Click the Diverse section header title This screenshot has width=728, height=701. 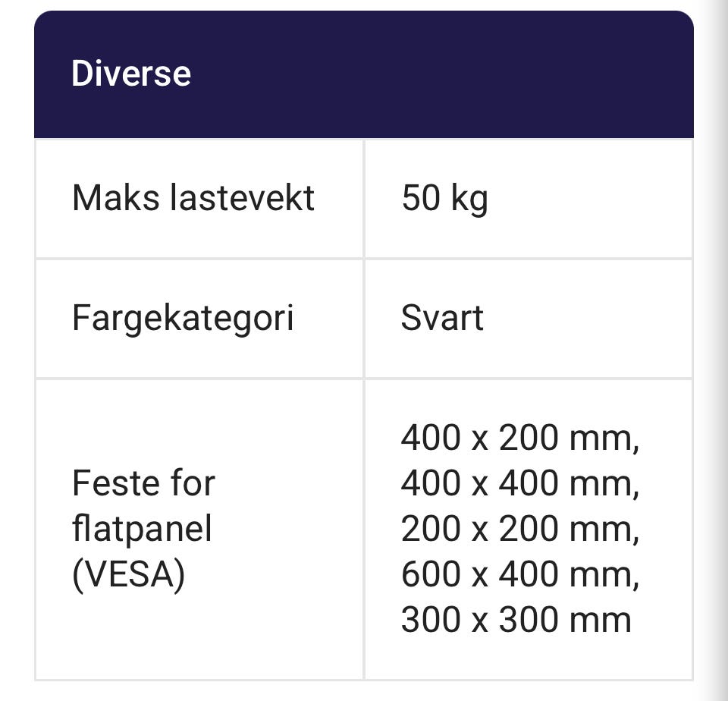click(x=131, y=74)
